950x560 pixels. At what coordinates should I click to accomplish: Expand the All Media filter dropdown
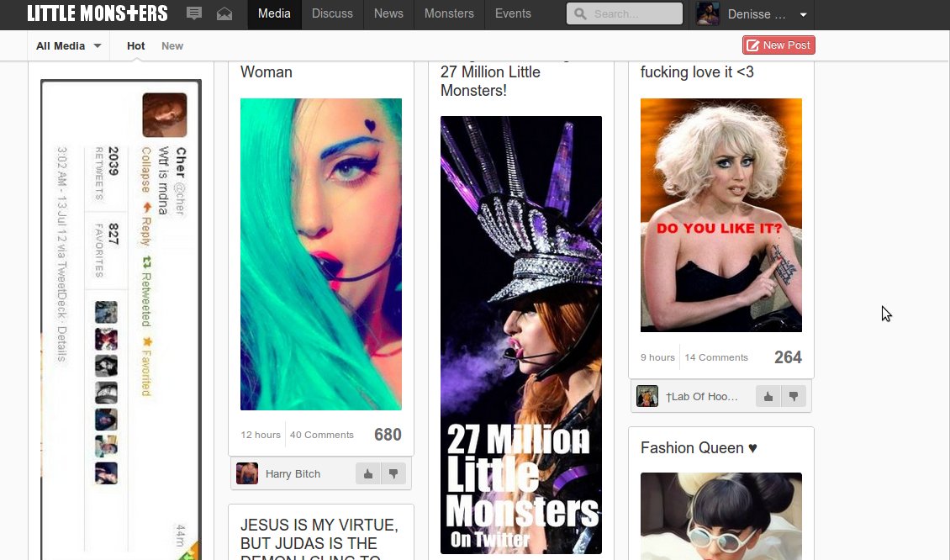pos(68,45)
